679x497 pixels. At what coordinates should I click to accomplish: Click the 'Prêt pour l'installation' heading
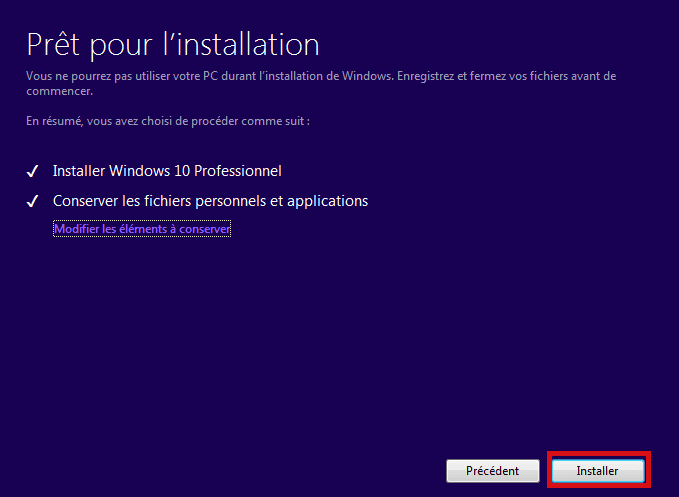point(173,44)
